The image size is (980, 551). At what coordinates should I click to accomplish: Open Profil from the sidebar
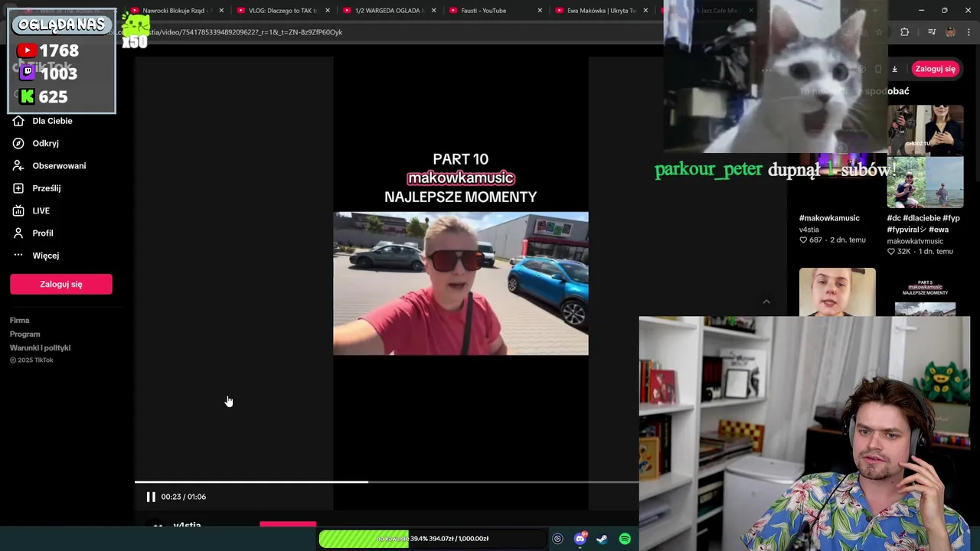coord(42,233)
